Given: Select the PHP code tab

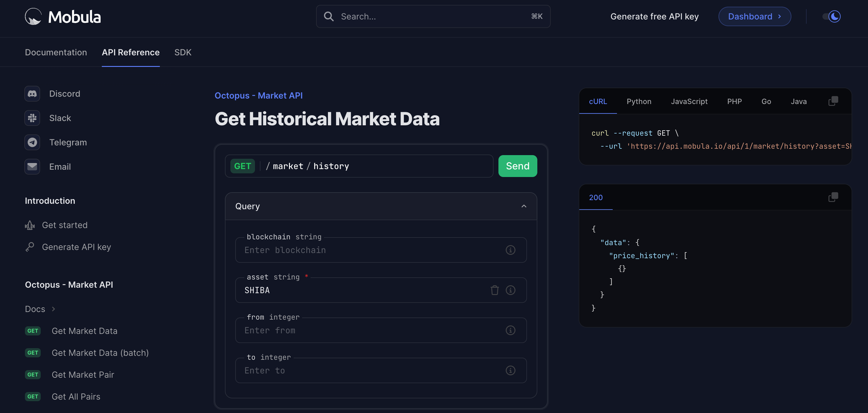Looking at the screenshot, I should click(735, 102).
